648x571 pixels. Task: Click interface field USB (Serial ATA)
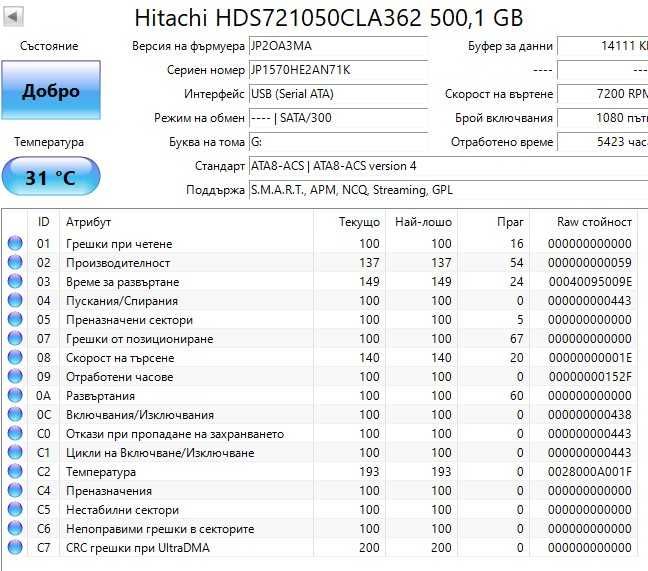pos(338,94)
